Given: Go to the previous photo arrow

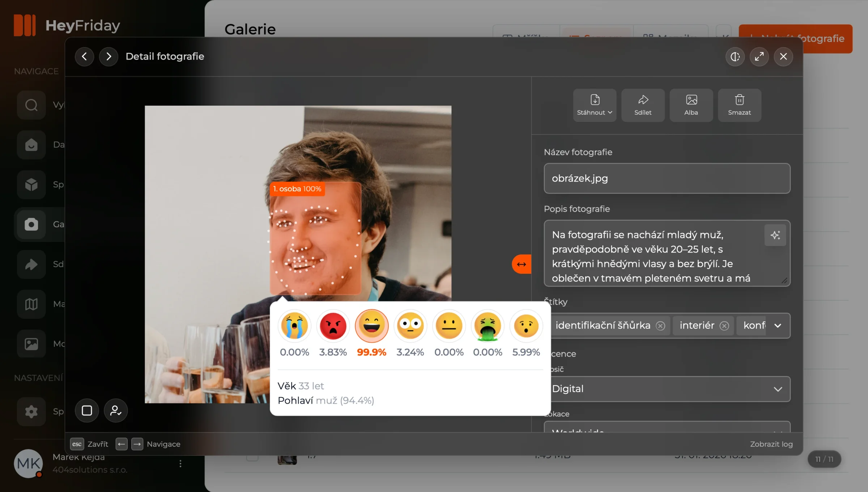Looking at the screenshot, I should (84, 56).
